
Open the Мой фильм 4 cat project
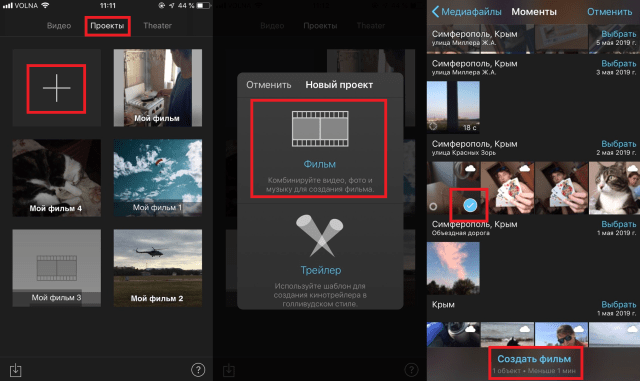pos(57,178)
